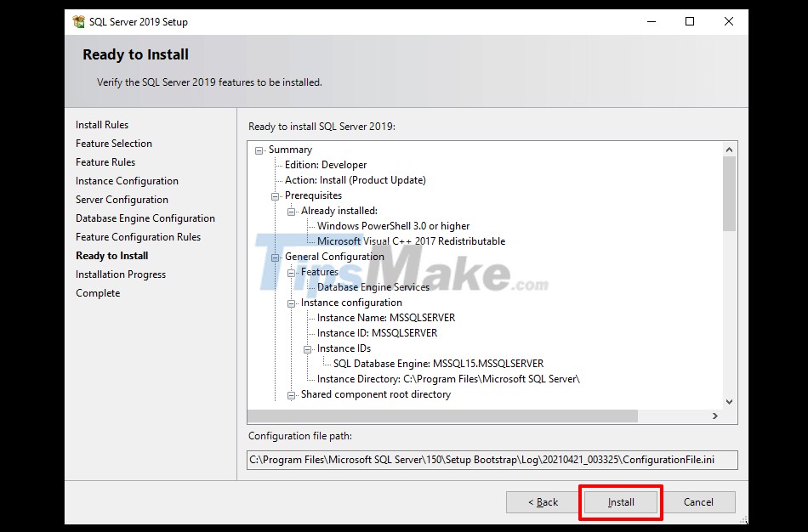Click the horizontal scroll right arrow
This screenshot has width=808, height=532.
714,416
